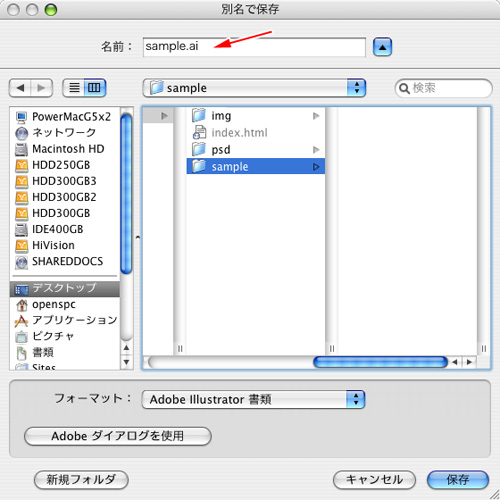
Task: Click the forward navigation arrow
Action: 42,88
